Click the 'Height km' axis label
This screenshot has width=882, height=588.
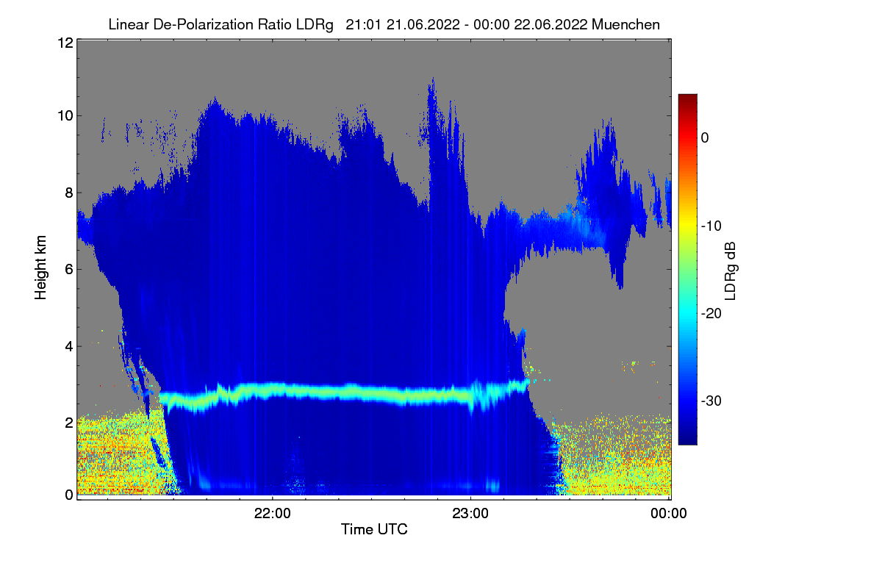[40, 269]
